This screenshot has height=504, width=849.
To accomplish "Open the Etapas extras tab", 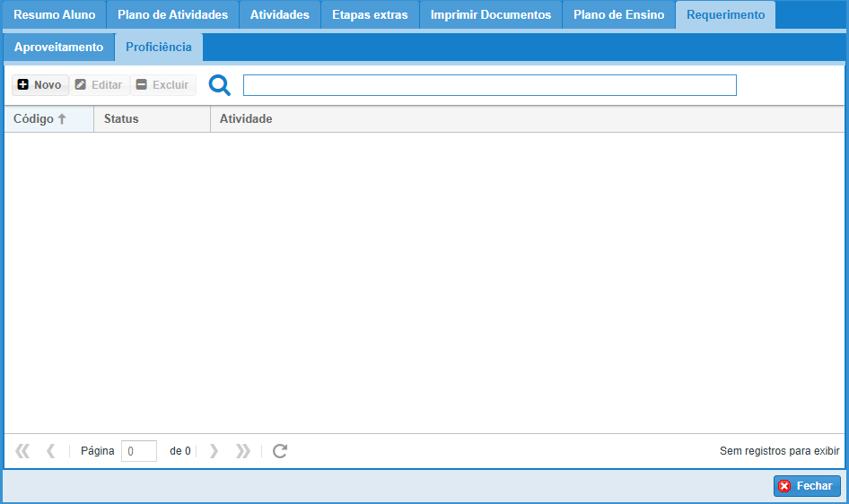I will point(370,15).
